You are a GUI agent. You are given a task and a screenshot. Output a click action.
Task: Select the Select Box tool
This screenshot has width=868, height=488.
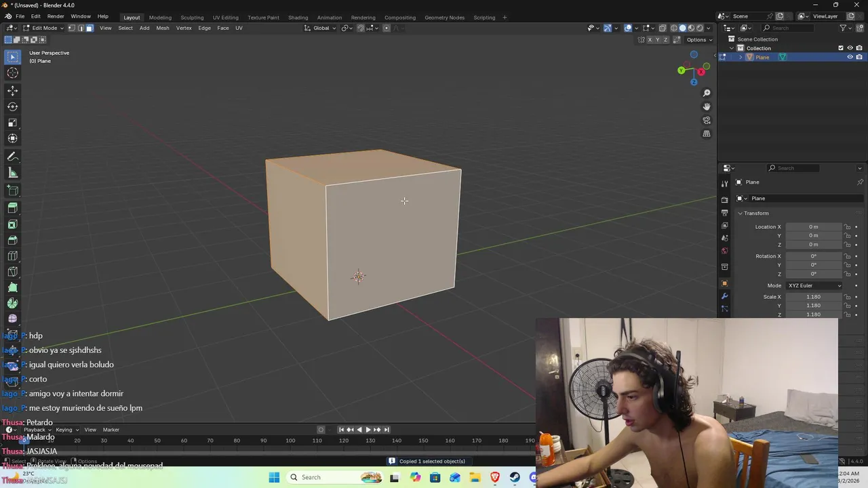click(12, 57)
